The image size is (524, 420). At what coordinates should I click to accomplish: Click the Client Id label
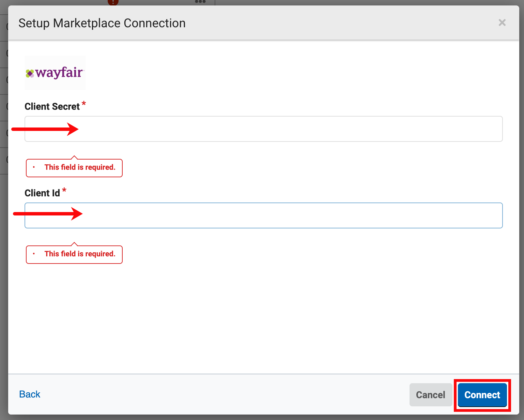click(42, 193)
